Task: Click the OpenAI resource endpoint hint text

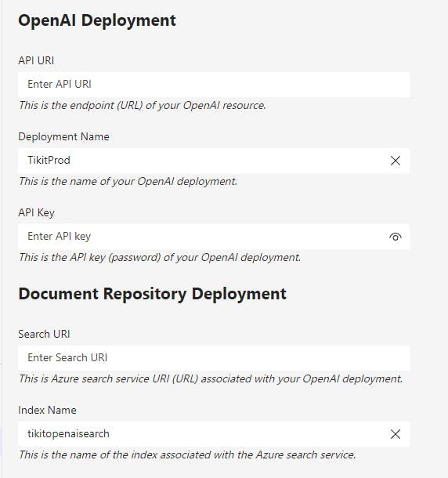Action: pyautogui.click(x=143, y=106)
